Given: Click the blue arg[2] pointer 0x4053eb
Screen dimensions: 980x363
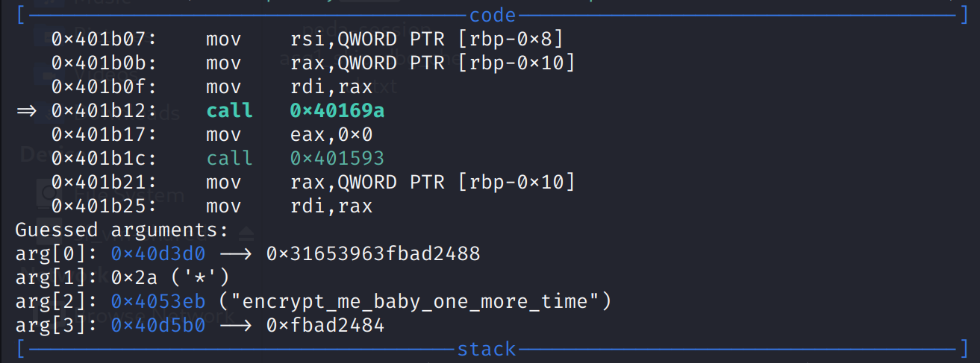Looking at the screenshot, I should [157, 302].
